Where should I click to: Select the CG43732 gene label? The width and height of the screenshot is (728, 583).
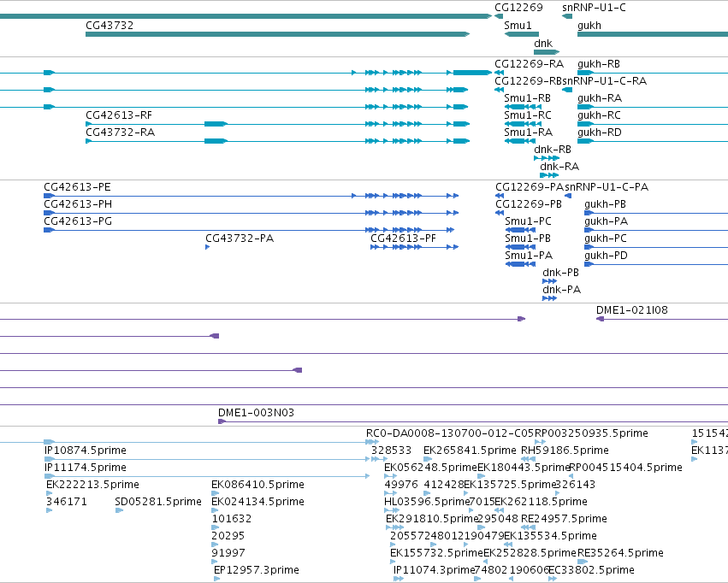coord(109,26)
